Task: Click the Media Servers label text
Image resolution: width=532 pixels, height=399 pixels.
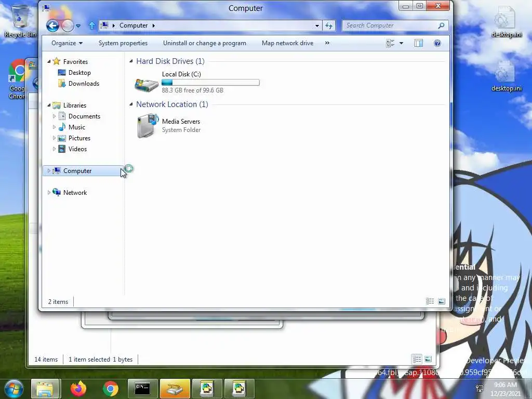Action: (181, 122)
